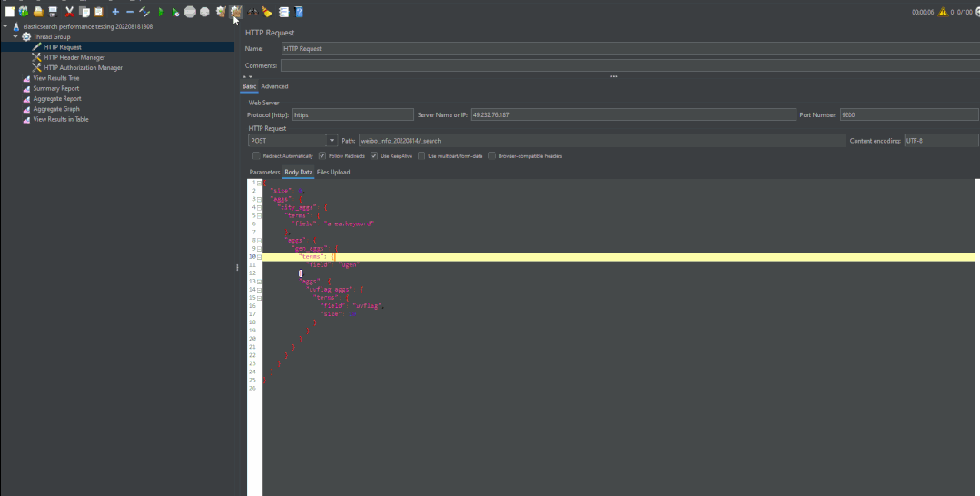Enable Redirect Automatically checkbox
Screen dimensions: 980x496
click(x=256, y=155)
